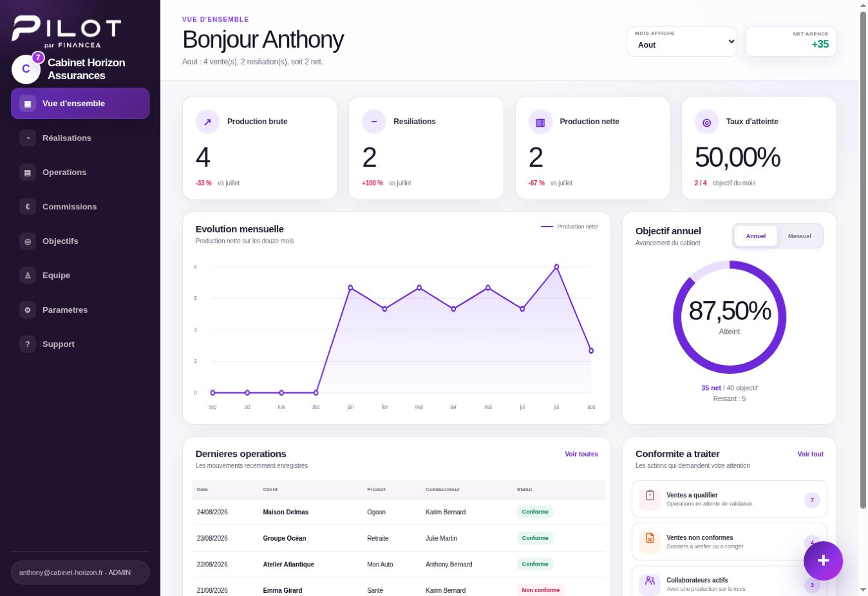Click the count badge 7 on Ventes a qualifier
868x596 pixels.
point(812,499)
